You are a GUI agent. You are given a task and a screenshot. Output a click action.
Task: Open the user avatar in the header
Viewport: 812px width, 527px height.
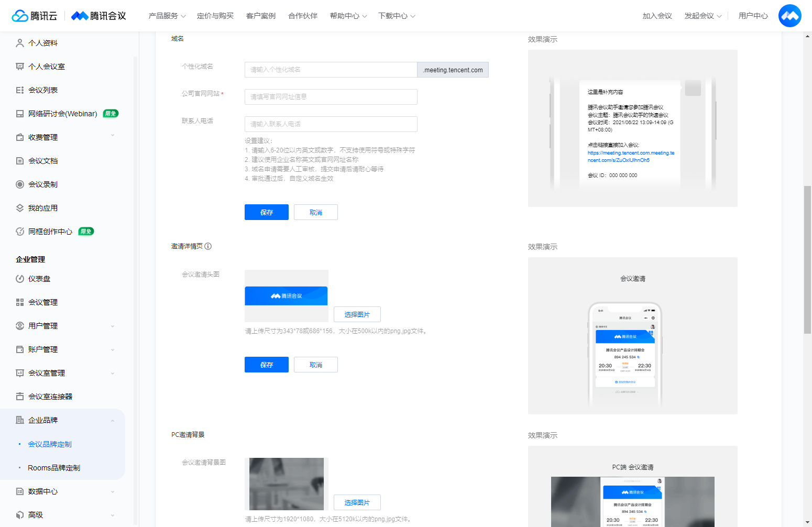pos(789,16)
